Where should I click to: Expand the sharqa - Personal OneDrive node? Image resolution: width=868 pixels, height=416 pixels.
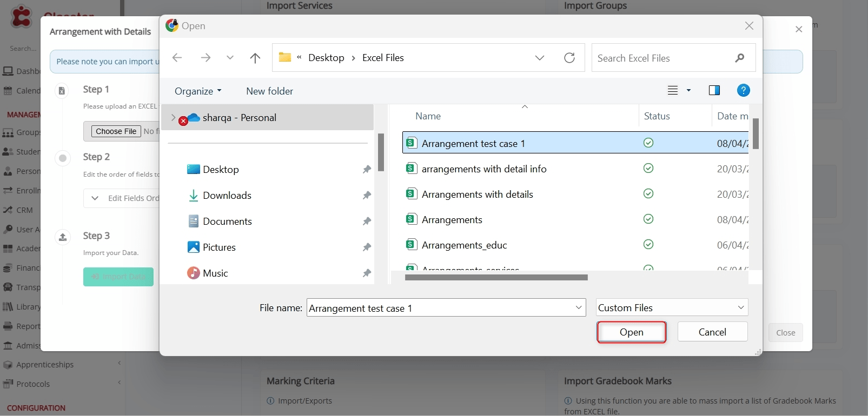pos(173,118)
